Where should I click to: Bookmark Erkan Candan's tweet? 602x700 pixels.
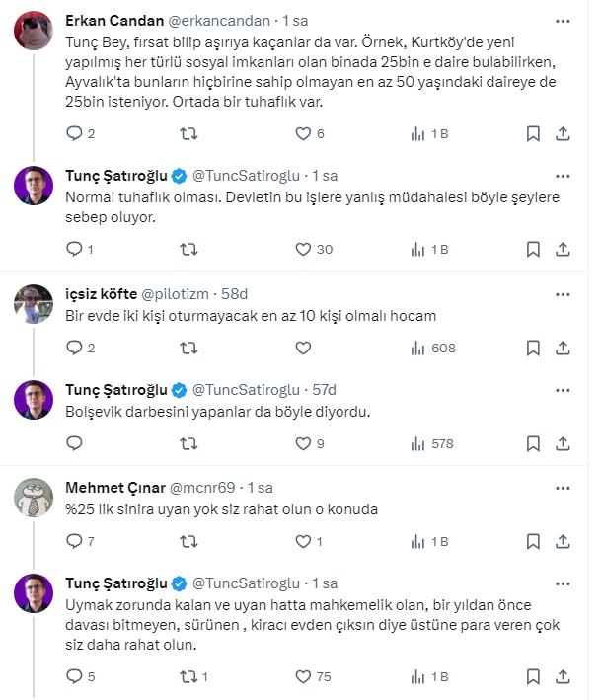coord(533,134)
